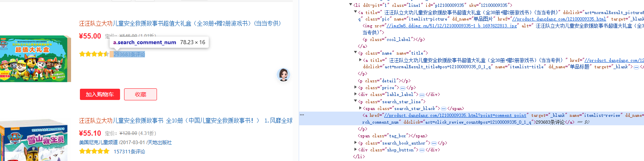This screenshot has height=161, width=644.
Task: Click ellipsis badge after div shop_button
Action: pyautogui.click(x=422, y=150)
